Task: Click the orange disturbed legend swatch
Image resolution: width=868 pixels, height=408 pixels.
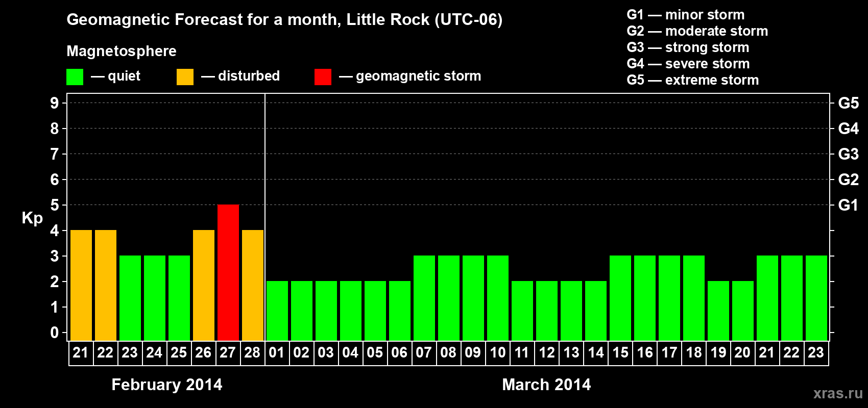Action: 185,77
